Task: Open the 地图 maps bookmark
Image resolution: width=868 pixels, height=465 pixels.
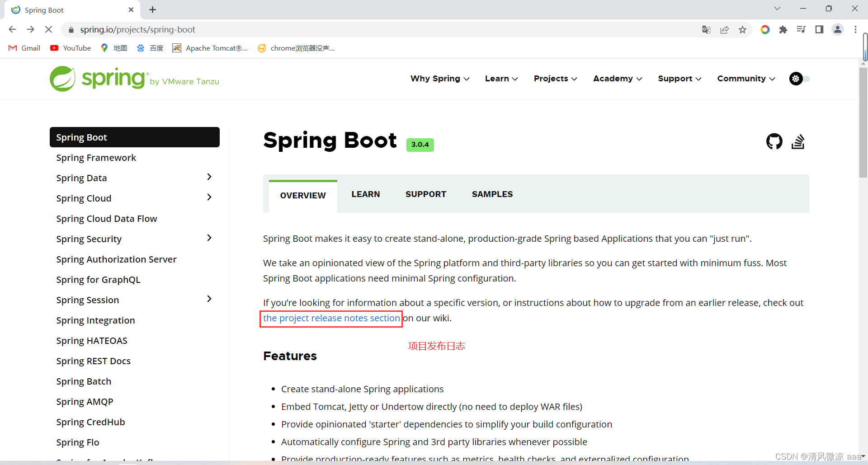Action: coord(114,48)
